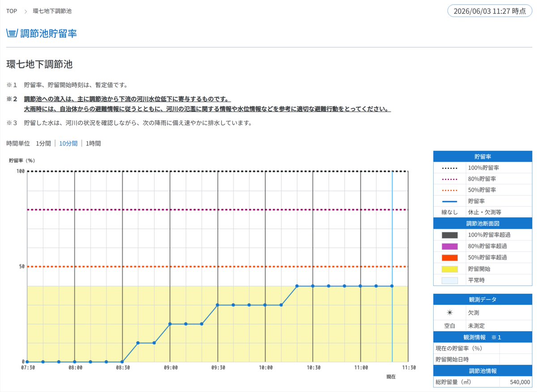Click the solid blue 貯留率 line sample
537x392 pixels.
(449, 201)
